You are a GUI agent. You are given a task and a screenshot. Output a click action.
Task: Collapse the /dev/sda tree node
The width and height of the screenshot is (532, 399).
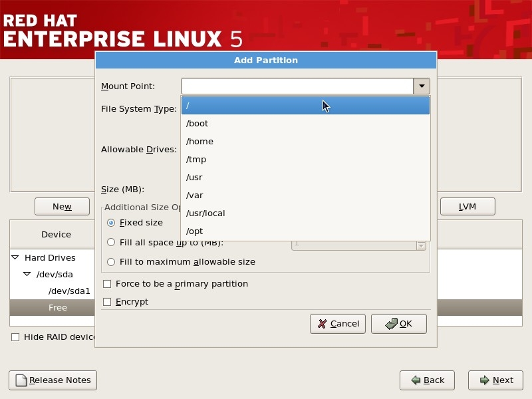pos(27,274)
